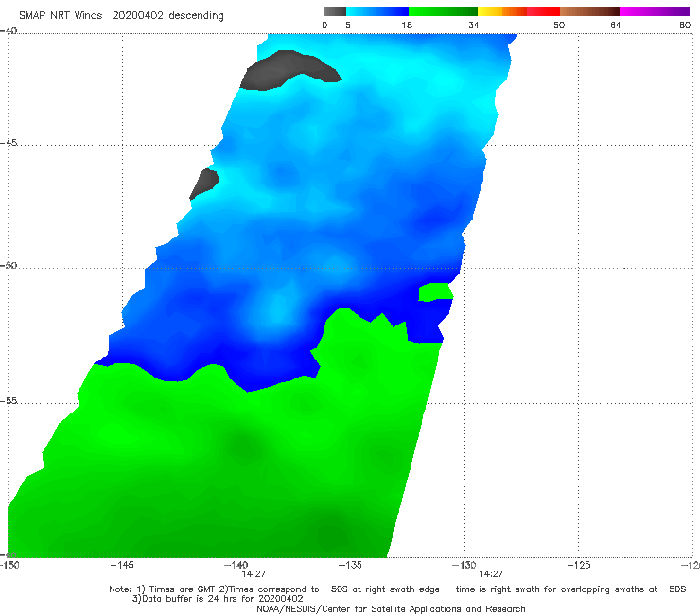Click the longitude axis label '-130'
700x615 pixels.
click(464, 565)
